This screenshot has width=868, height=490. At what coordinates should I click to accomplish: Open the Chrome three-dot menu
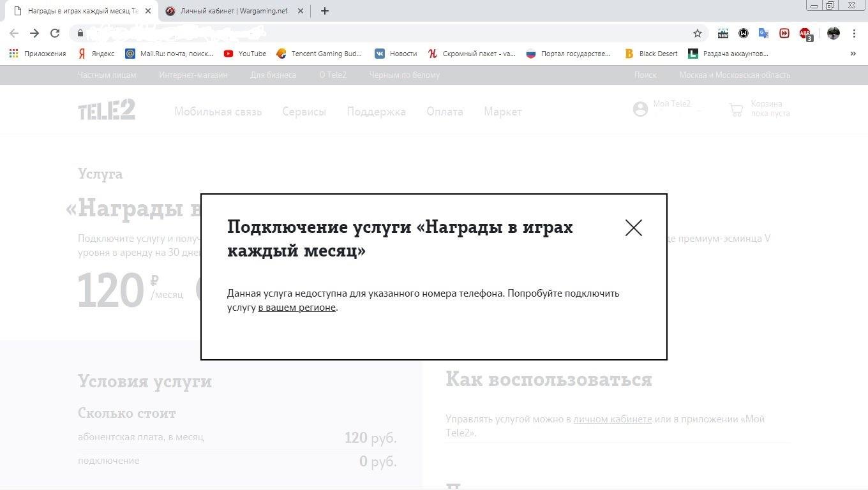pyautogui.click(x=854, y=33)
